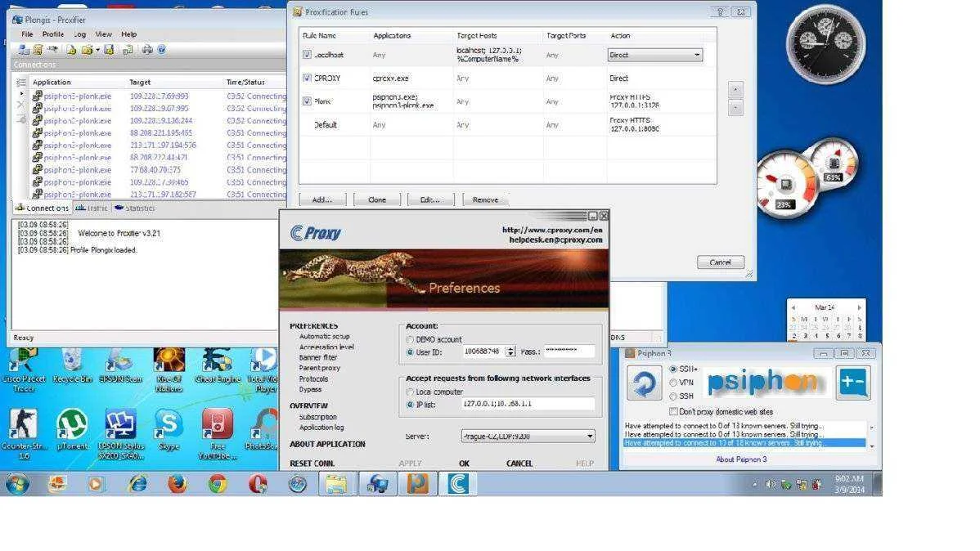Switch to Psiphon via its orange taskbar button
Image resolution: width=980 pixels, height=551 pixels.
(417, 484)
